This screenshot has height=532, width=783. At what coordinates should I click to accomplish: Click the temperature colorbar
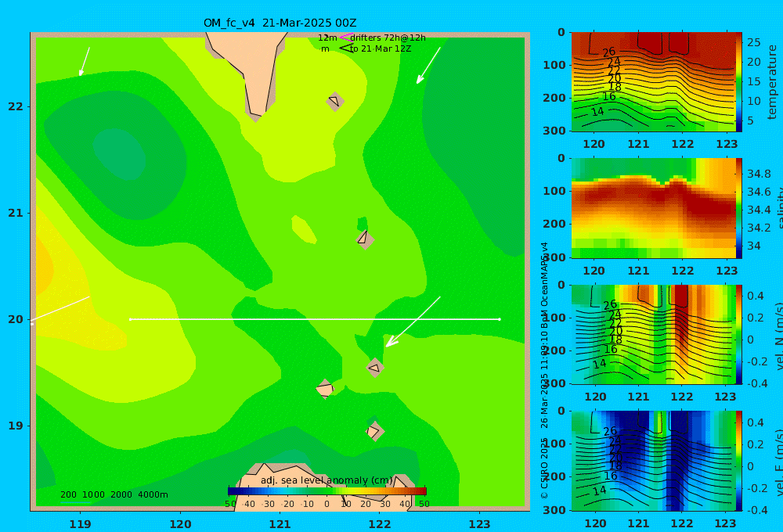(x=739, y=82)
